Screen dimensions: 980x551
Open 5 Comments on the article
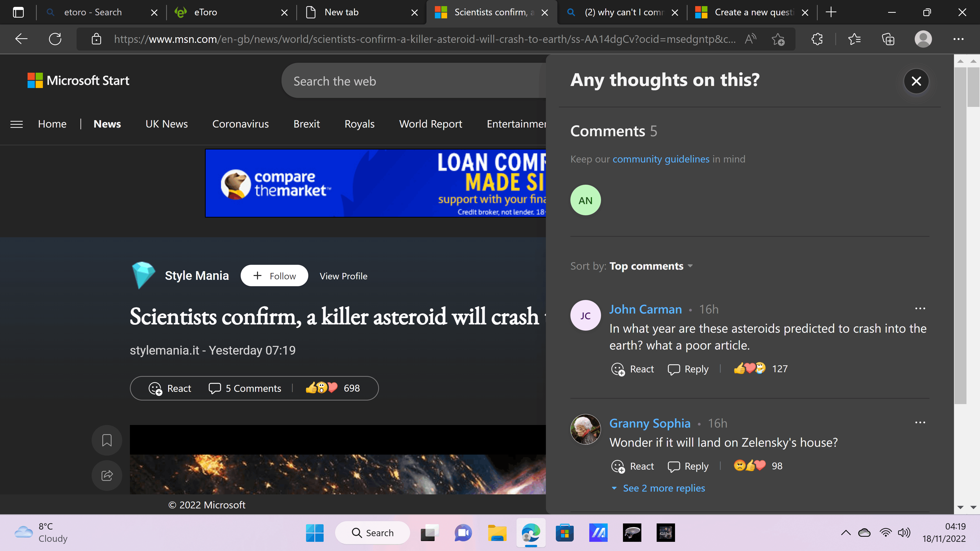pos(245,388)
